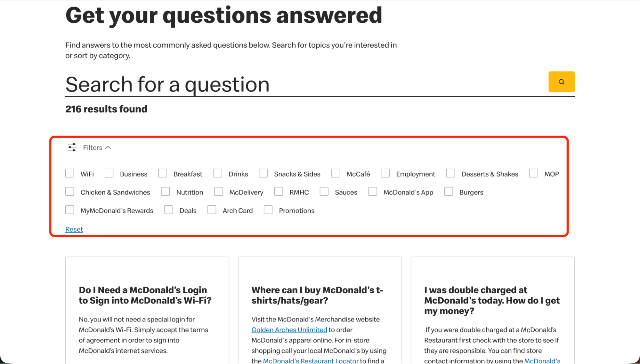Enable the RMHC filter
The image size is (640, 364).
click(x=278, y=191)
